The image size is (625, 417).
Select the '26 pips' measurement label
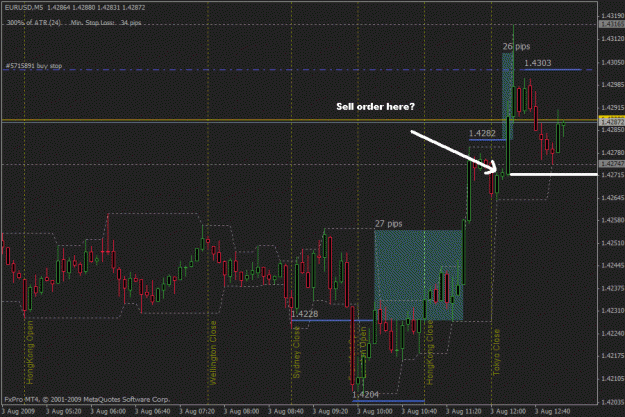pos(516,47)
